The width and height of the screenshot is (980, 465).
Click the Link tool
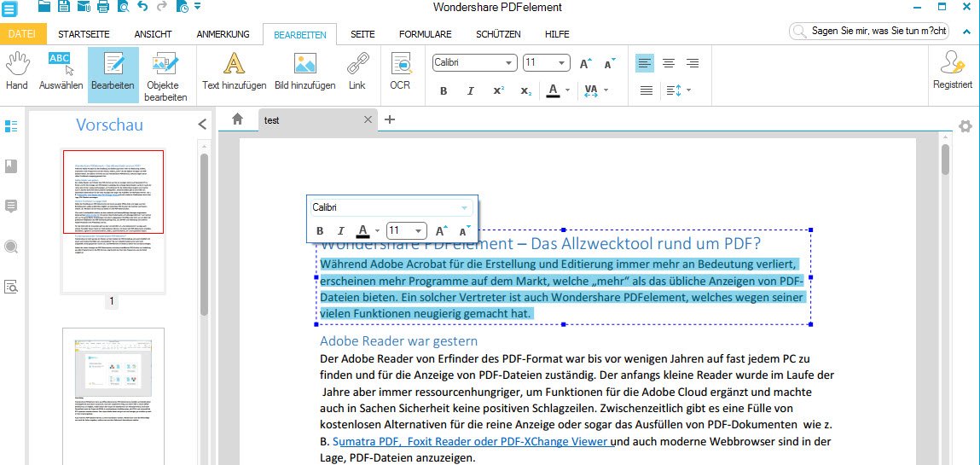[x=357, y=72]
